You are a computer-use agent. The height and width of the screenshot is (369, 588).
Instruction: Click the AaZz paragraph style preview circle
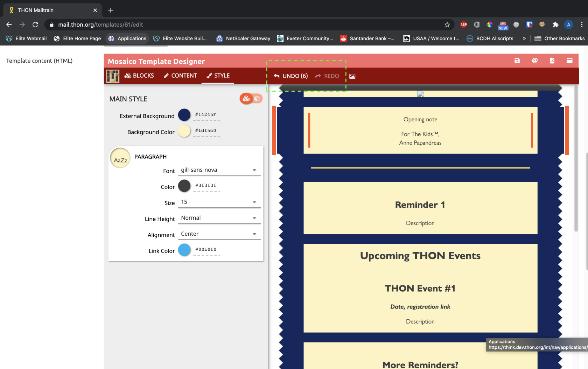120,158
